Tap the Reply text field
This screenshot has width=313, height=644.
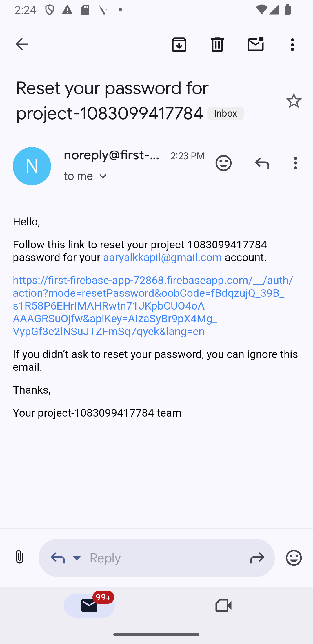[163, 558]
